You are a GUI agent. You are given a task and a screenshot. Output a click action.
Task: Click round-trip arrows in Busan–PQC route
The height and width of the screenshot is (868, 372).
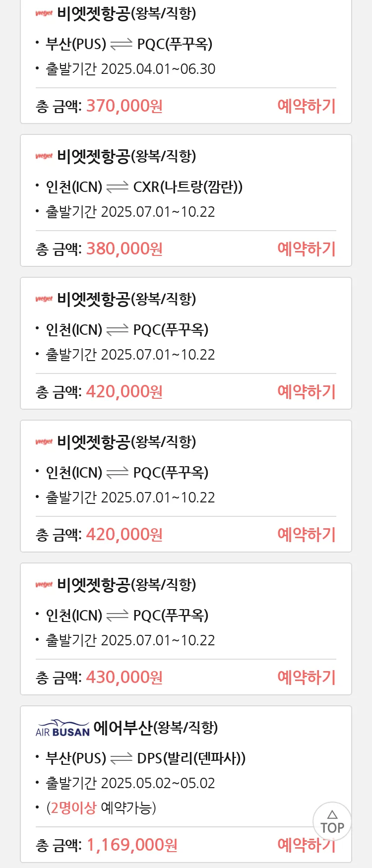[121, 44]
